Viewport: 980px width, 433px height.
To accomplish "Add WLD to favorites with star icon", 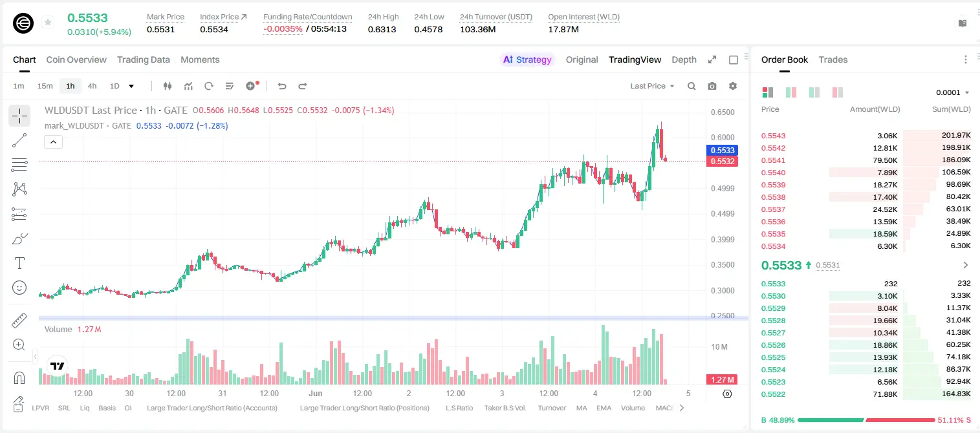I will pyautogui.click(x=48, y=23).
